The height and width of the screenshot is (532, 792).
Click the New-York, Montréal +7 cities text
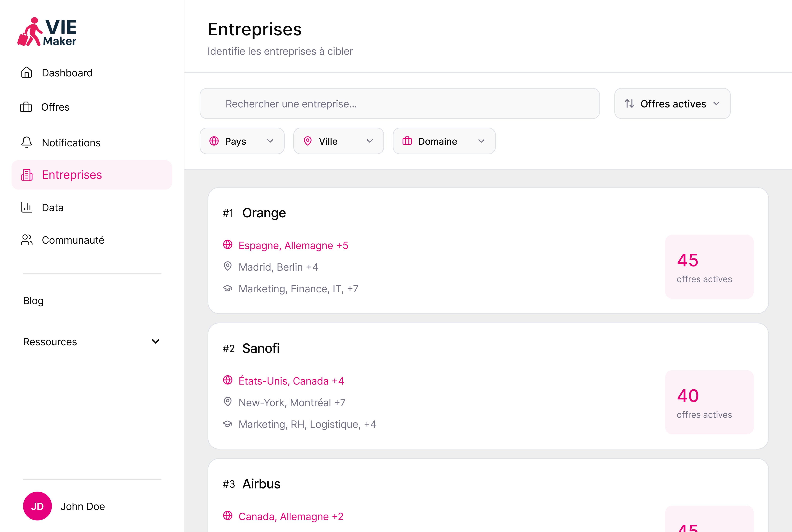tap(292, 402)
